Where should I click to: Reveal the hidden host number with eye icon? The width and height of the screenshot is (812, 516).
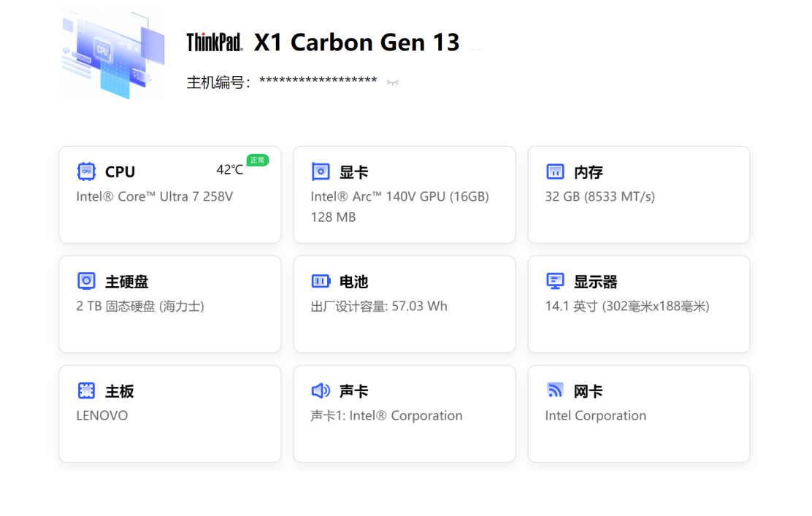pyautogui.click(x=393, y=82)
